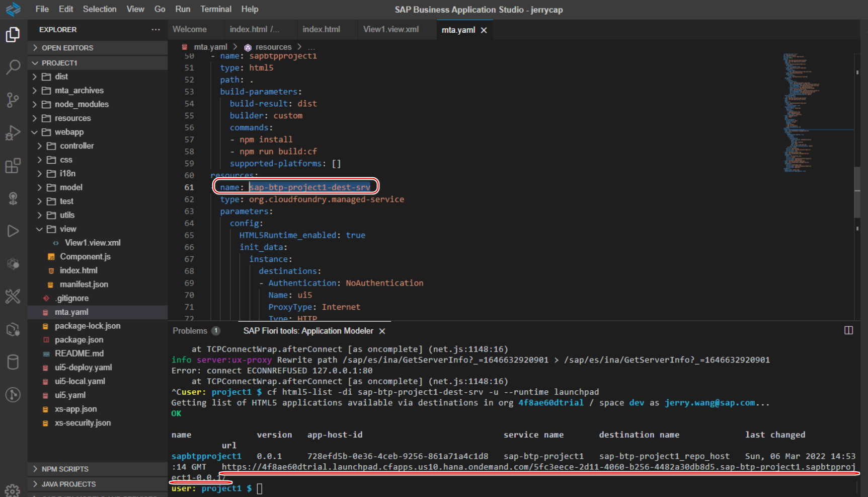Switch to the index.html editor tab
The width and height of the screenshot is (868, 497).
[x=322, y=30]
